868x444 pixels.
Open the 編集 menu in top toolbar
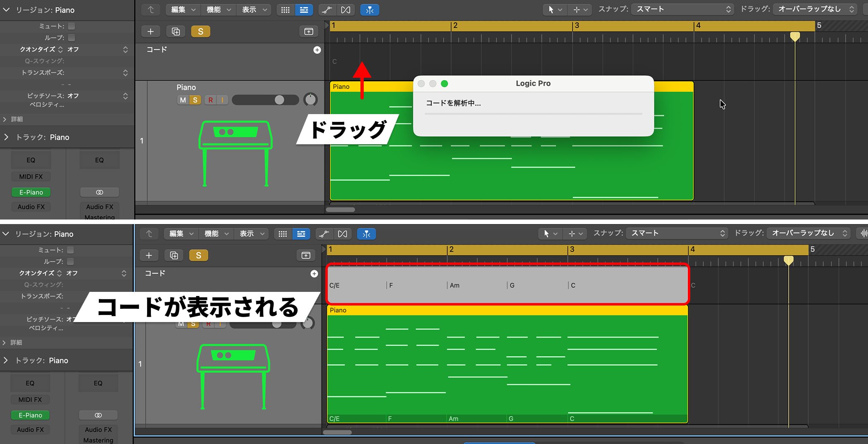point(183,10)
